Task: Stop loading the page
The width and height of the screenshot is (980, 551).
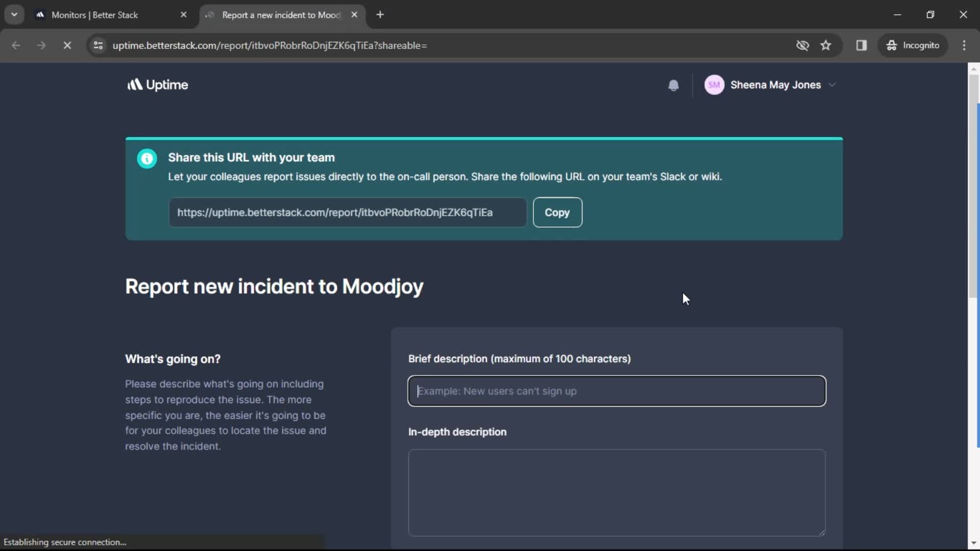Action: coord(67,45)
